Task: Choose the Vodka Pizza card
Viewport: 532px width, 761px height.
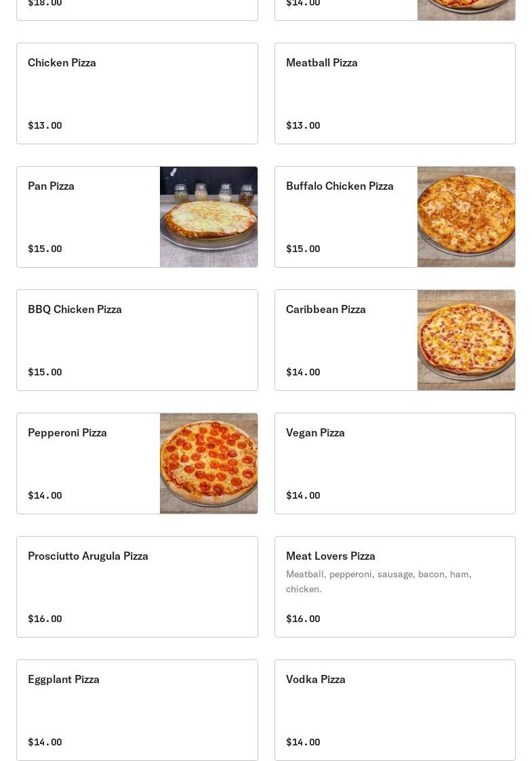Action: coord(394,710)
